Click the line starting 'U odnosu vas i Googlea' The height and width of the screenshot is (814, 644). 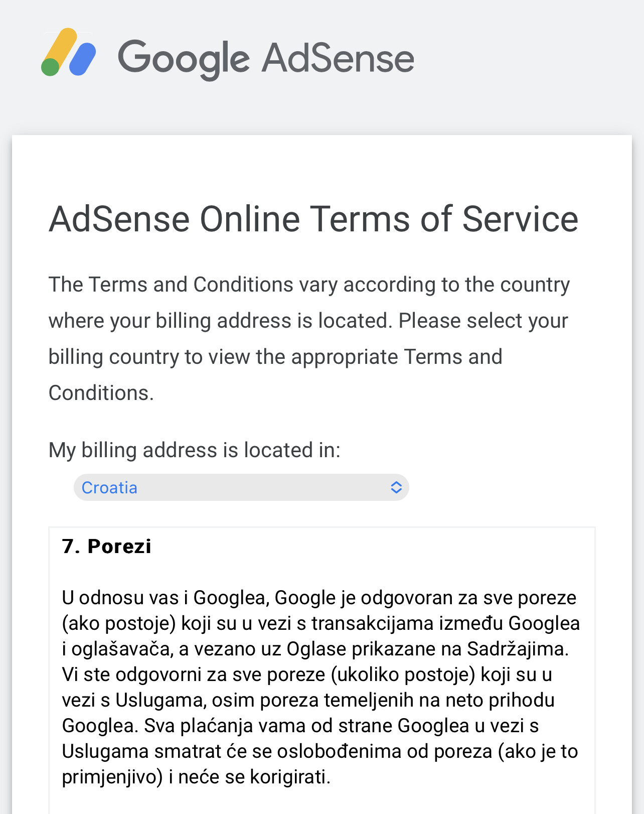coord(319,598)
